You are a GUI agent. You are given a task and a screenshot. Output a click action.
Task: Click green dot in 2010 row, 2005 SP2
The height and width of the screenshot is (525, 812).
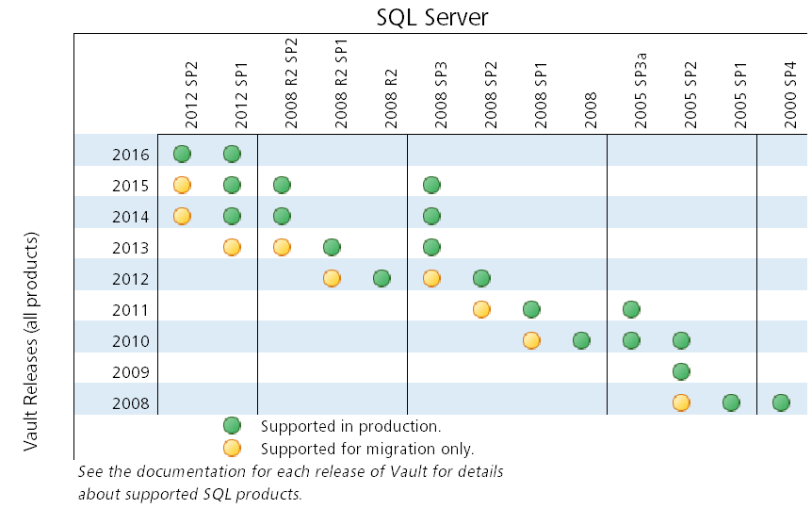[681, 340]
